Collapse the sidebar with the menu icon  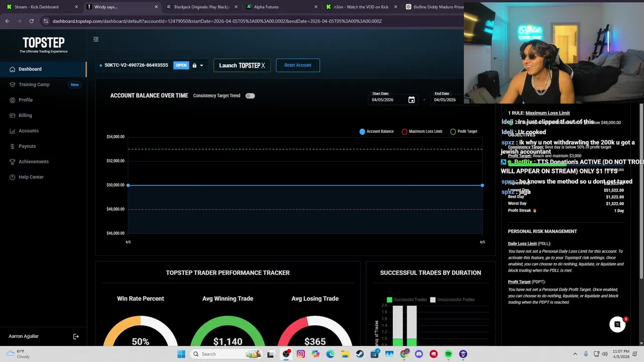[x=96, y=39]
